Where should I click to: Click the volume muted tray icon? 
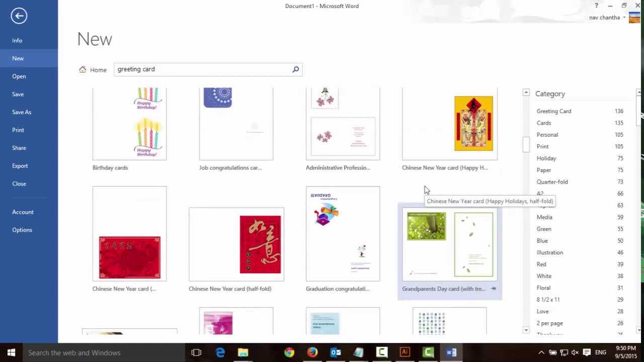[x=575, y=352]
